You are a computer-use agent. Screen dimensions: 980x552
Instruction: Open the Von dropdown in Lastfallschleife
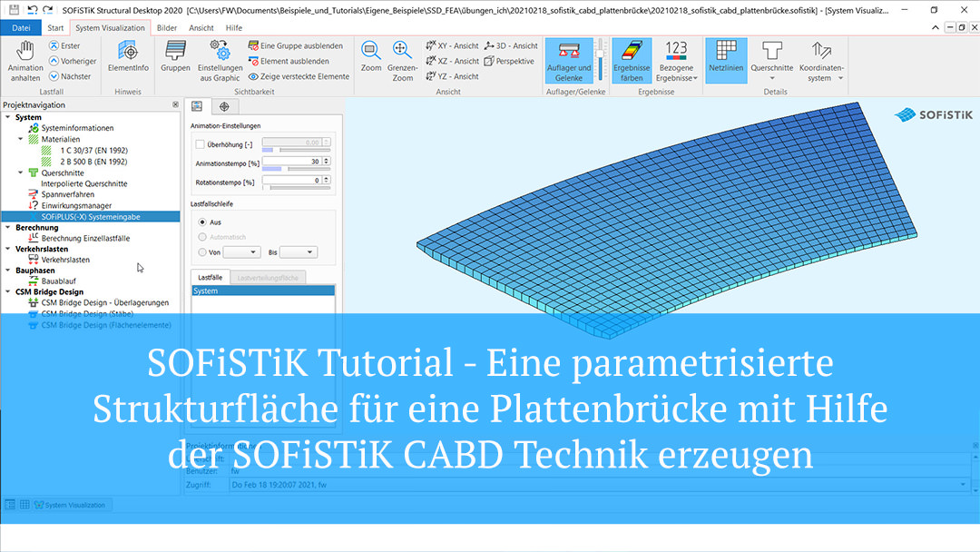point(241,251)
